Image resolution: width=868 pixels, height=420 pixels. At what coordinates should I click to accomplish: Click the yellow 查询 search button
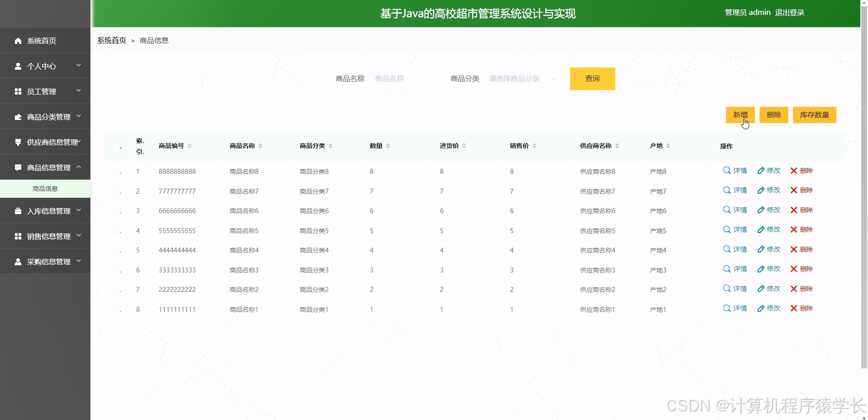point(592,78)
